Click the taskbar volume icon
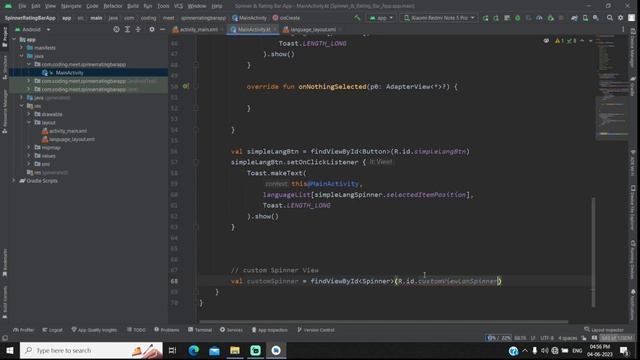Screen dimensions: 640x360 click(544, 351)
